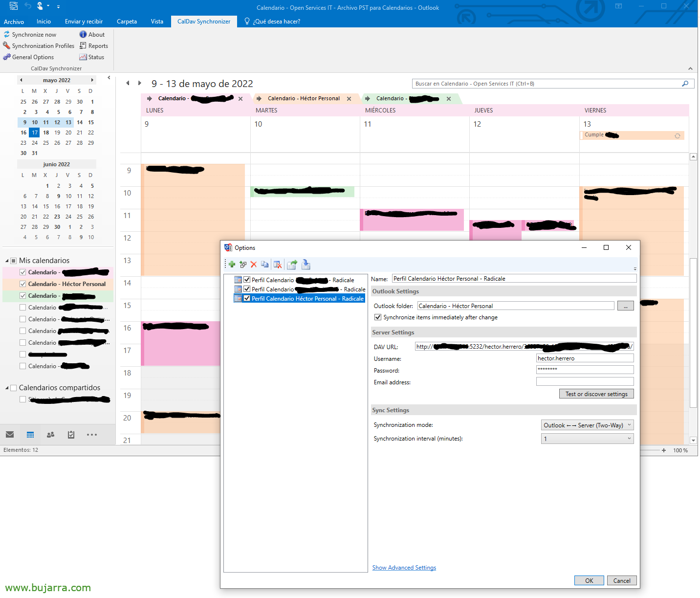Click zoom in plus on status bar

coord(664,450)
